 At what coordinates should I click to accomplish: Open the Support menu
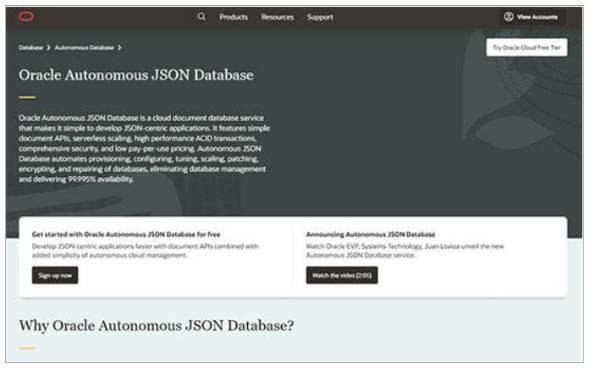320,17
